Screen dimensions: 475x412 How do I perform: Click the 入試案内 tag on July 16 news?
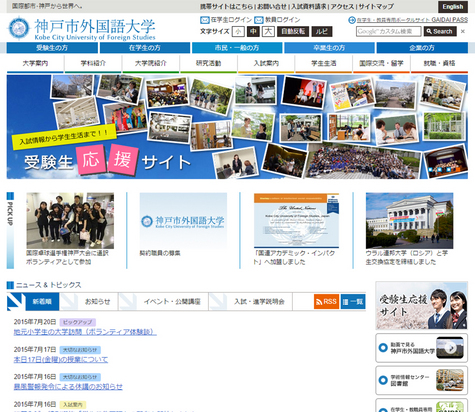pos(73,405)
